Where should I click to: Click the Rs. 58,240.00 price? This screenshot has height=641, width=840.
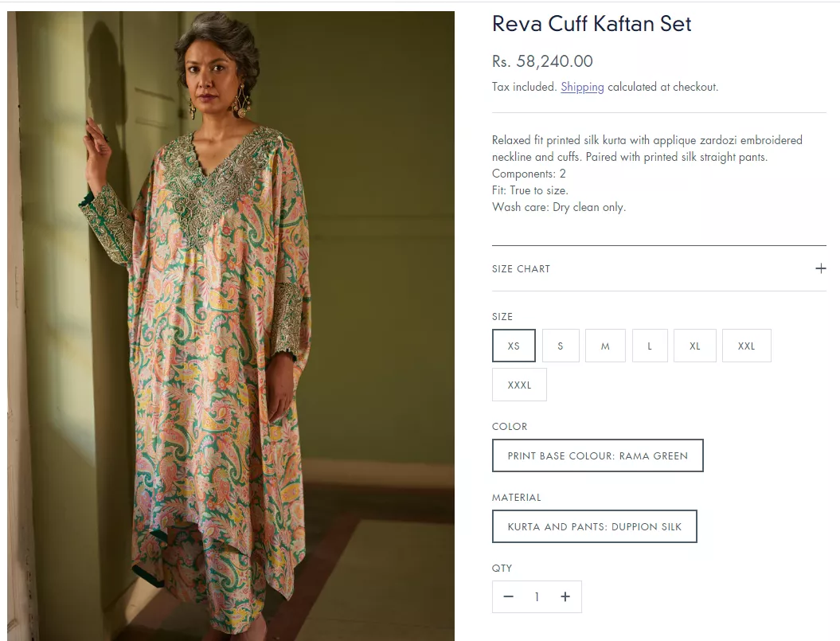click(x=542, y=61)
